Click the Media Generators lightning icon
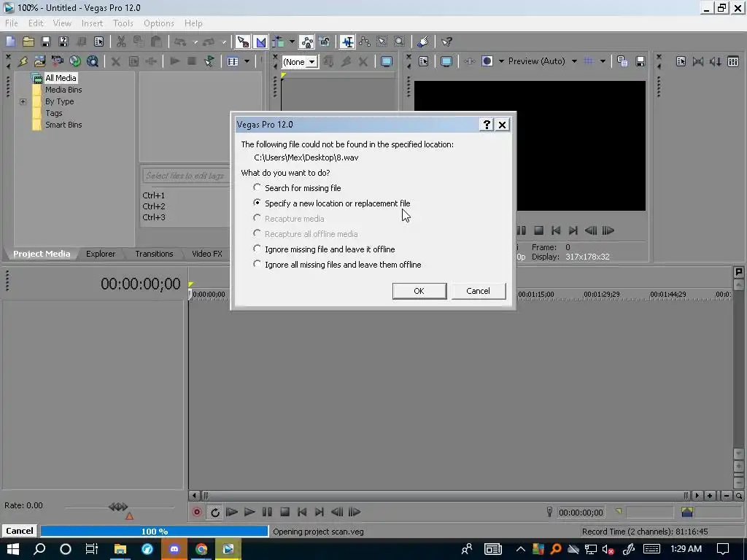 tap(23, 61)
